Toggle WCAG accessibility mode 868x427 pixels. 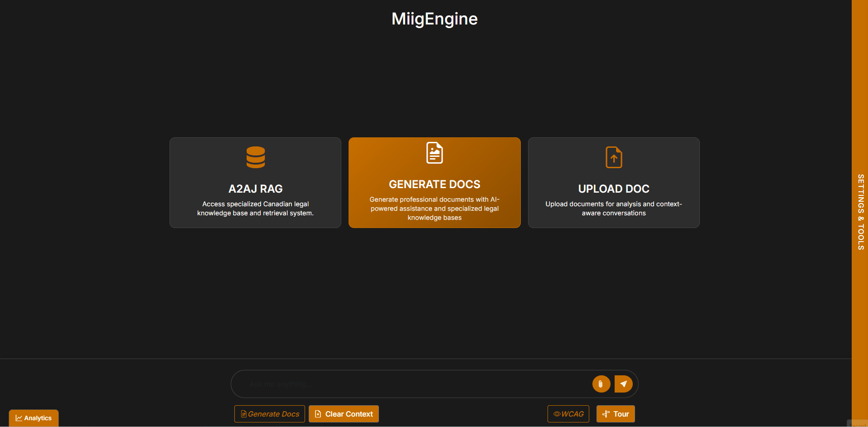(x=568, y=414)
